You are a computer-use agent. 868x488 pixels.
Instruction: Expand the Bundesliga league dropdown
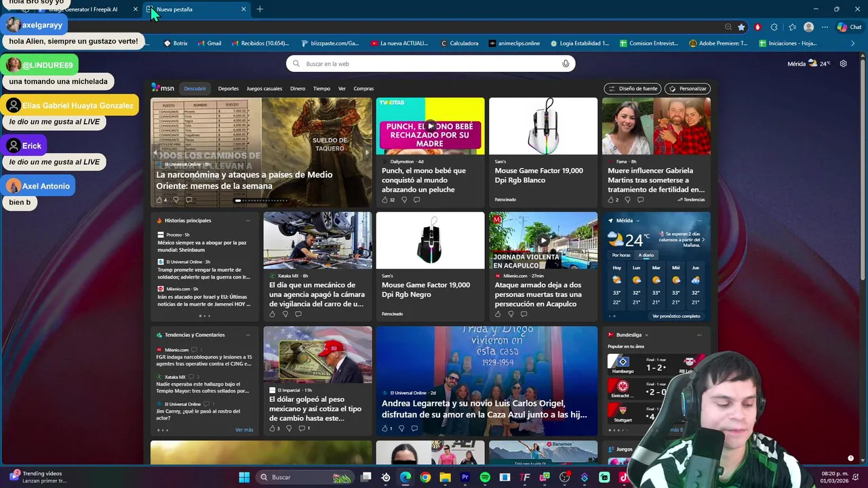pos(646,335)
